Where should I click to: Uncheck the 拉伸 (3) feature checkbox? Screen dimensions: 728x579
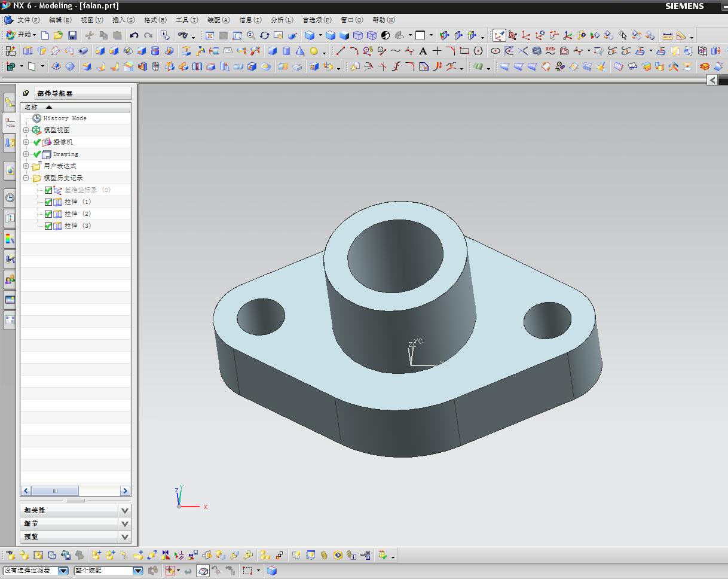coord(48,226)
